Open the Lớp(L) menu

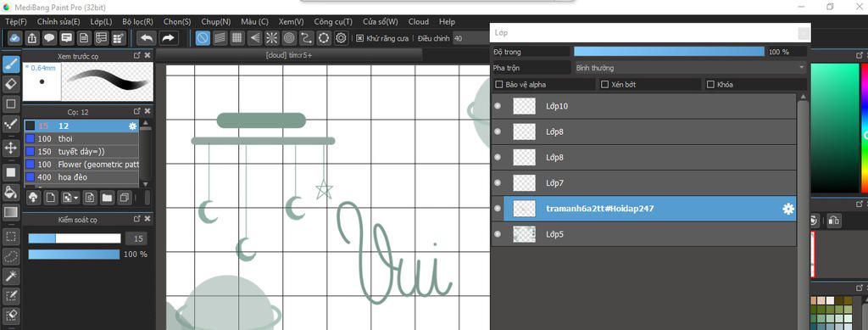(x=102, y=21)
